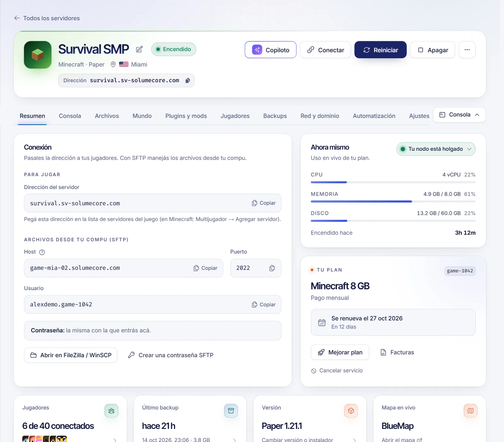
Task: Open 'Abrir el mapa' BlueMap link
Action: (402, 440)
